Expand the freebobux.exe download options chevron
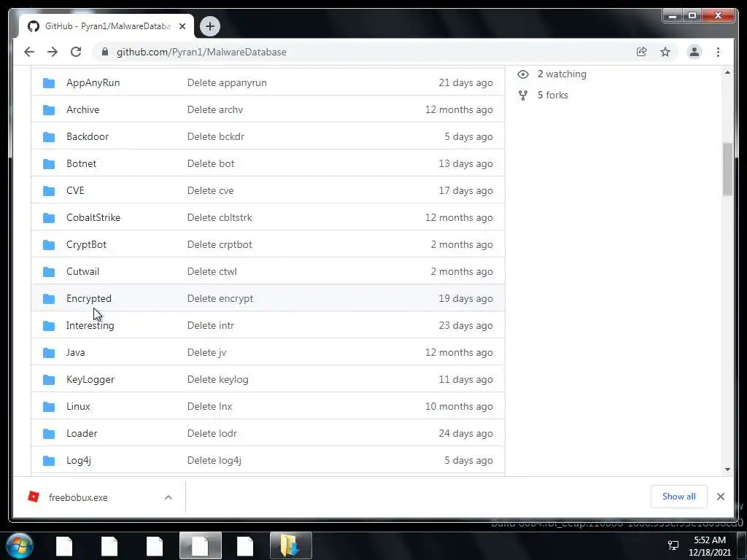The width and height of the screenshot is (747, 560). pyautogui.click(x=169, y=497)
